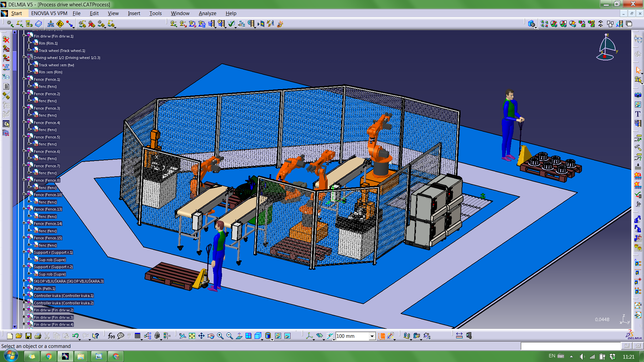Screen dimensions: 644x362
Task: Click the Measure Between ruler icon
Action: point(459,336)
